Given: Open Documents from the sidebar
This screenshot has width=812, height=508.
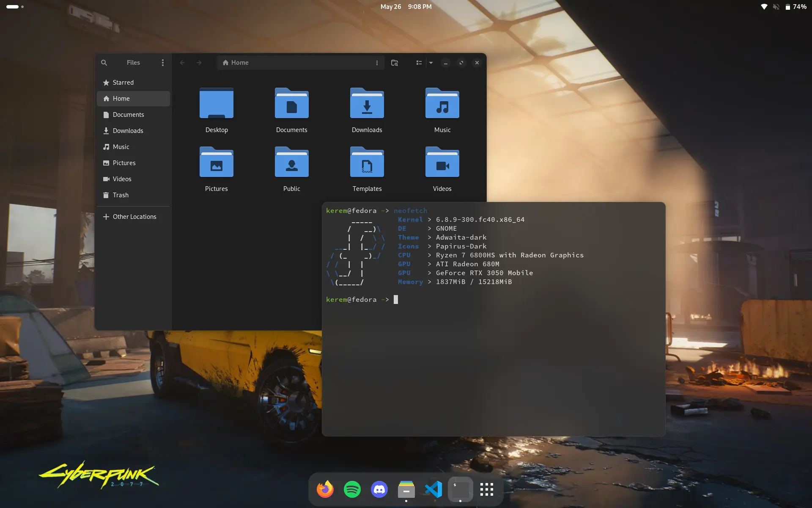Looking at the screenshot, I should pos(133,115).
